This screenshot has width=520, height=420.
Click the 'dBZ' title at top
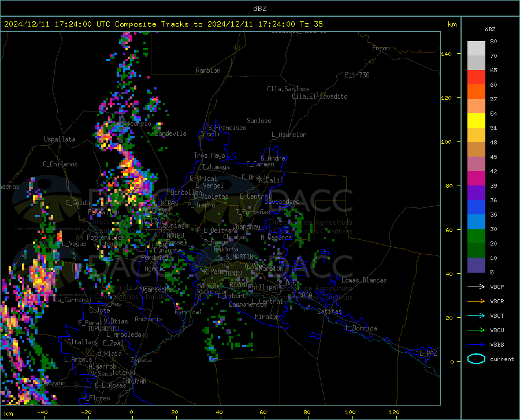(x=259, y=9)
